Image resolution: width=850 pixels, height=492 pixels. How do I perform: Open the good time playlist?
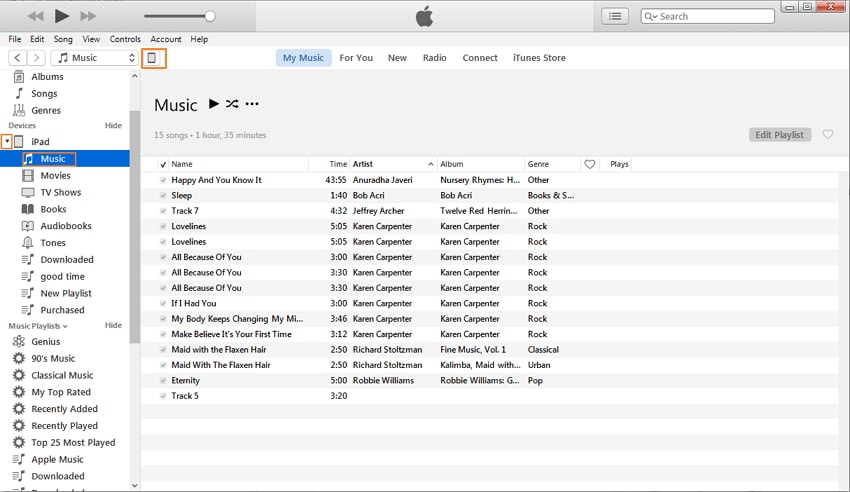62,276
